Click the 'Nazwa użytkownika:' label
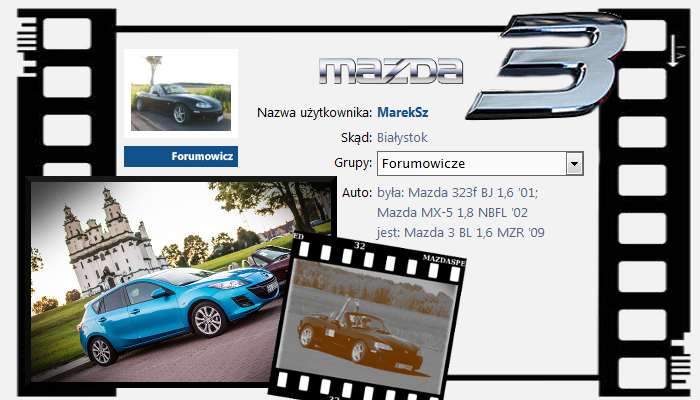Screen dimensions: 700x400 click(x=314, y=112)
